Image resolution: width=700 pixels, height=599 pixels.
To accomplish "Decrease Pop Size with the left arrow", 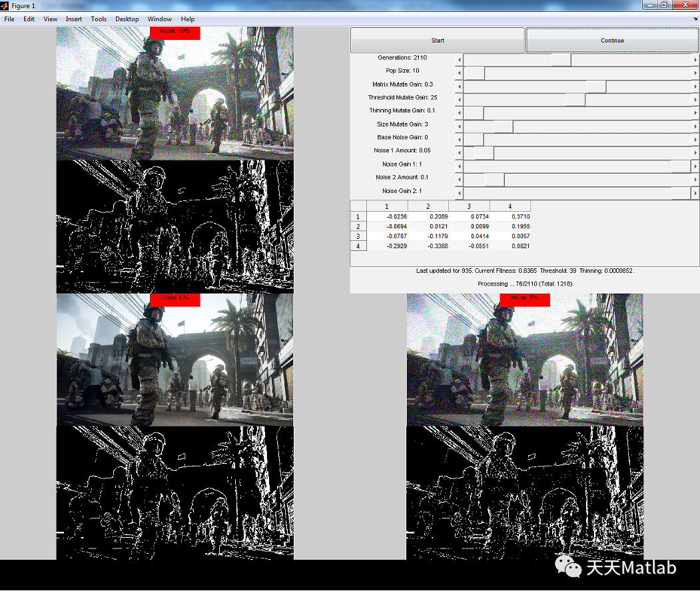I will (460, 73).
